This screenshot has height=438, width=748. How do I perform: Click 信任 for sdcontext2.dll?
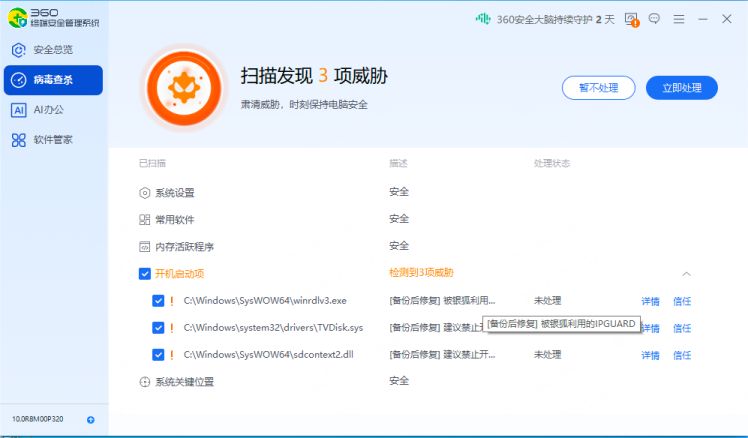pyautogui.click(x=682, y=355)
